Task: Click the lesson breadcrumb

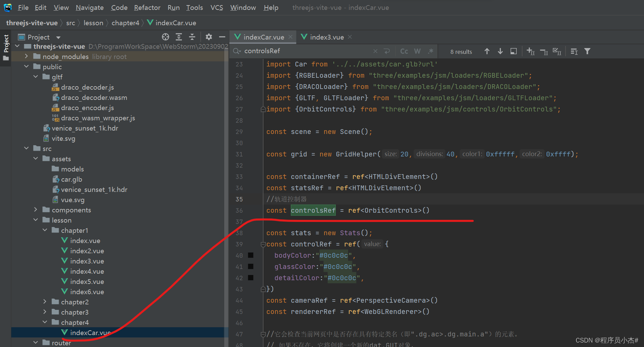Action: coord(93,23)
